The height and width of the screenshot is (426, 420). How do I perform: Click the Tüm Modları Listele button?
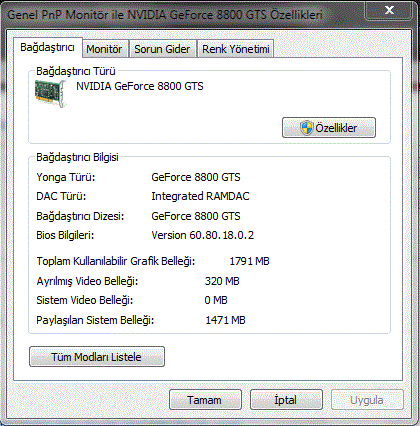[97, 357]
